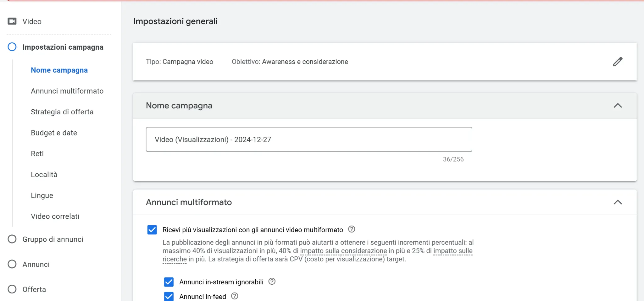Viewport: 644px width, 301px height.
Task: Go to Budget e date section
Action: (54, 133)
